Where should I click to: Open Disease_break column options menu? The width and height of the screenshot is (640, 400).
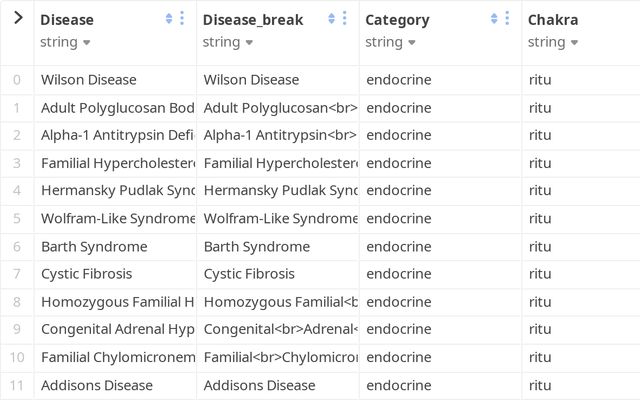click(345, 19)
